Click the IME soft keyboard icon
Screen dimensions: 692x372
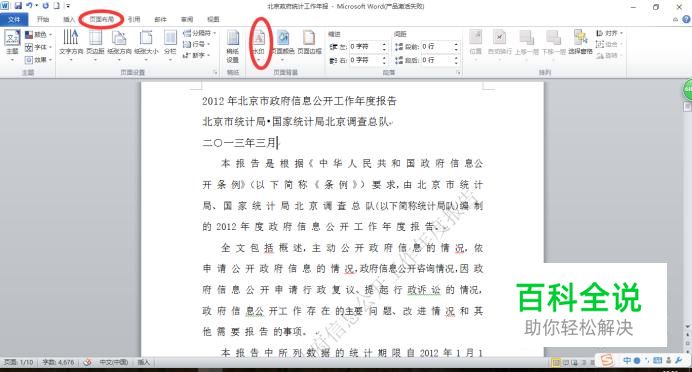point(658,361)
